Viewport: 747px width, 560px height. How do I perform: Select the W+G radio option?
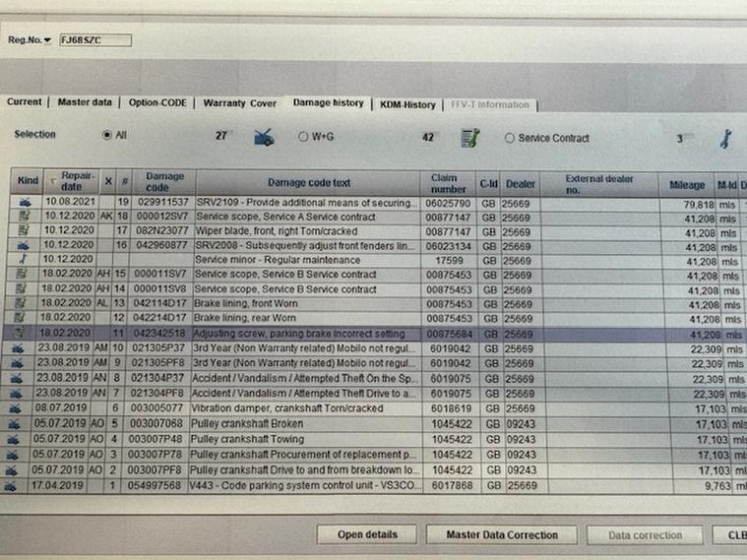point(303,138)
